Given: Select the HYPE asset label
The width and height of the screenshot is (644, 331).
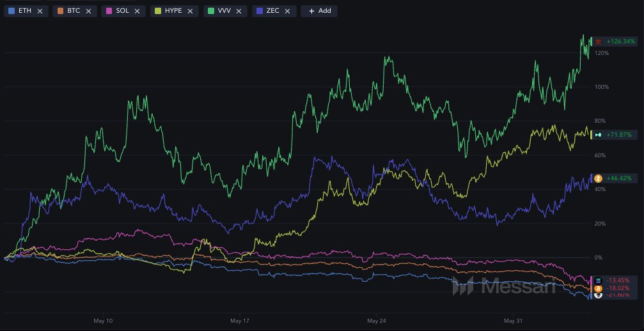Looking at the screenshot, I should pos(173,11).
